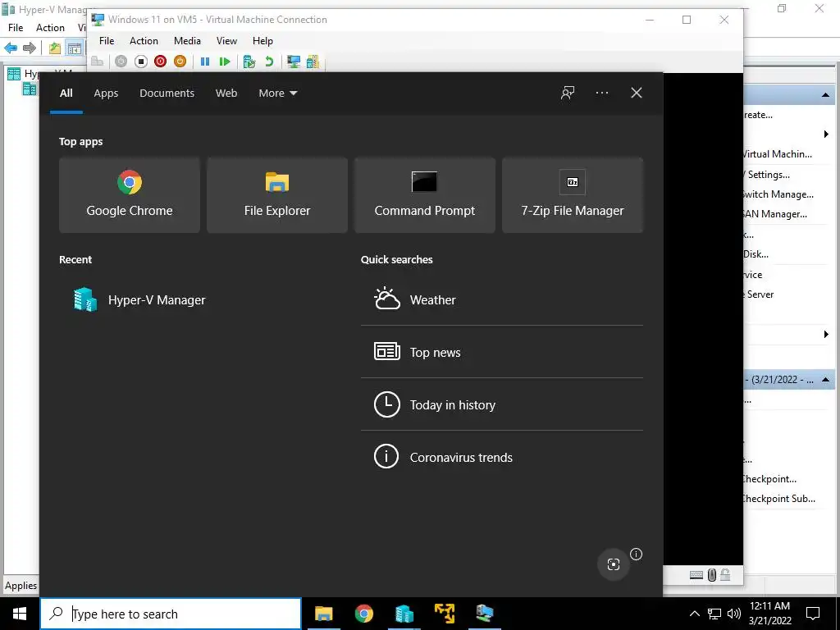Collapse the top Actions section arrow
Viewport: 840px width, 630px height.
point(825,95)
